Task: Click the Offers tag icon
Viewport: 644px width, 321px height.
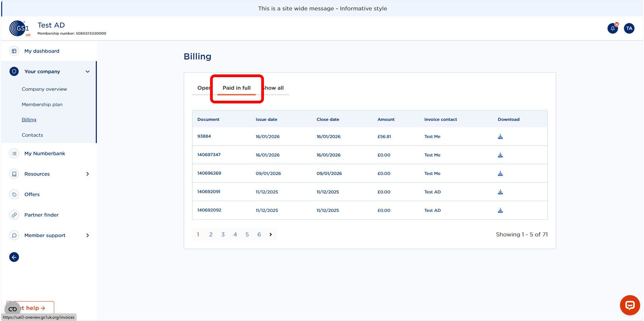Action: tap(14, 194)
